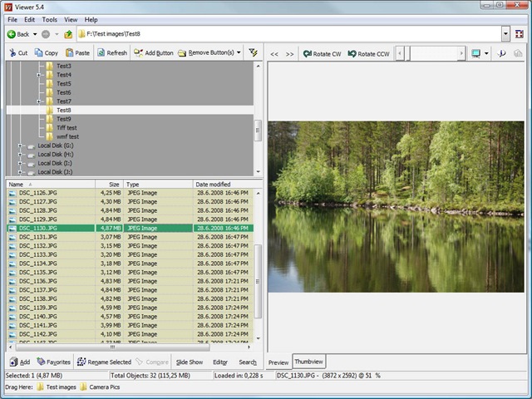Start the Slide Show
Image resolution: width=532 pixels, height=399 pixels.
tap(189, 362)
